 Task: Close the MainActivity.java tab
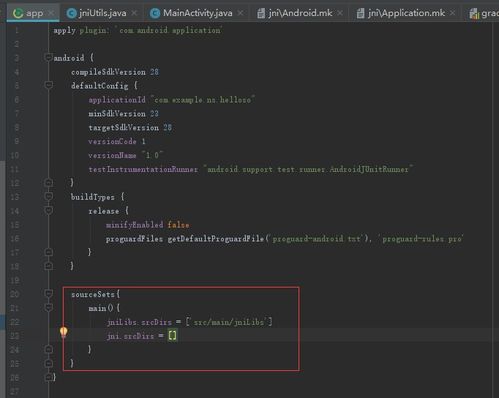coord(240,13)
